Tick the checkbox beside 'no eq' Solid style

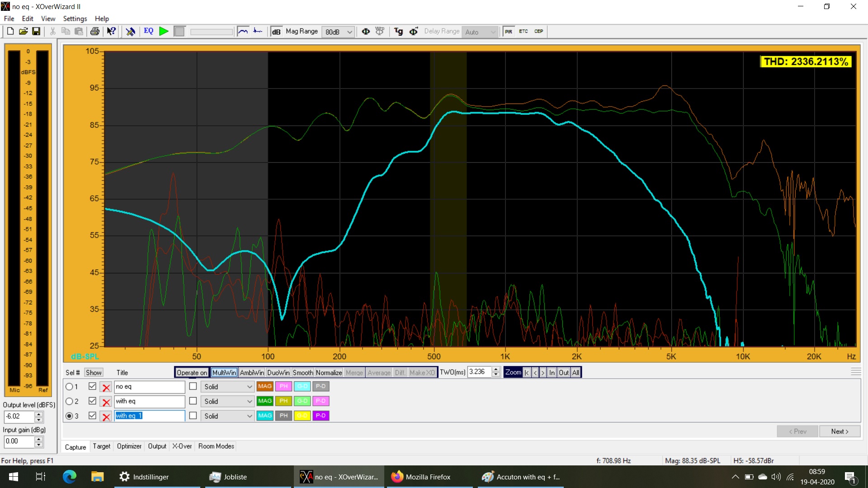point(193,386)
